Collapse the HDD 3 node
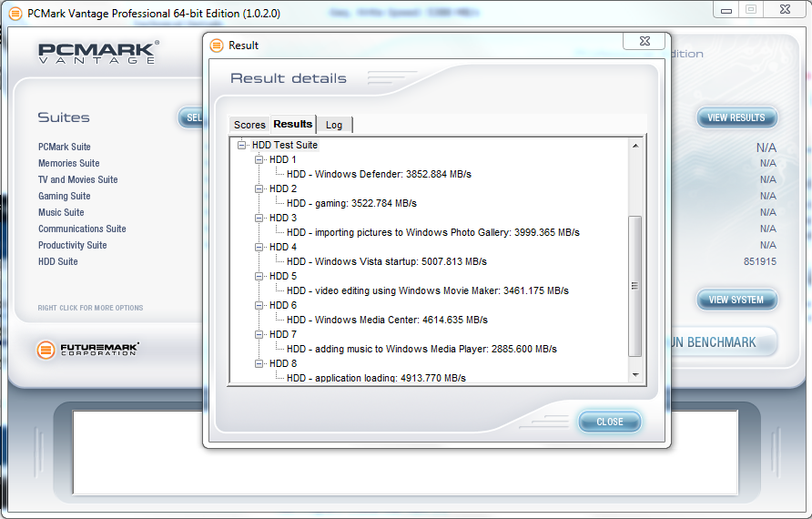The height and width of the screenshot is (519, 812). 259,218
